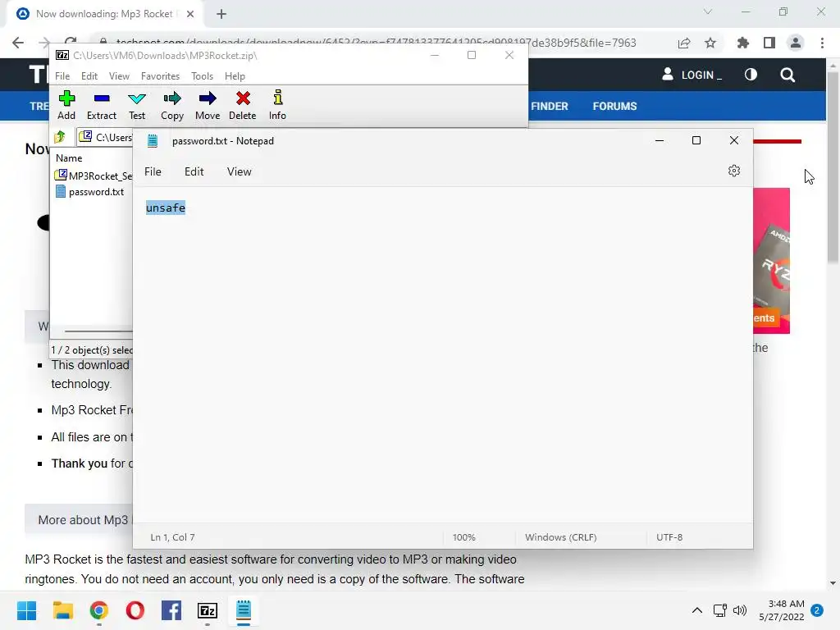This screenshot has height=630, width=840.
Task: Open the Tools menu in 7-Zip
Action: tap(202, 76)
